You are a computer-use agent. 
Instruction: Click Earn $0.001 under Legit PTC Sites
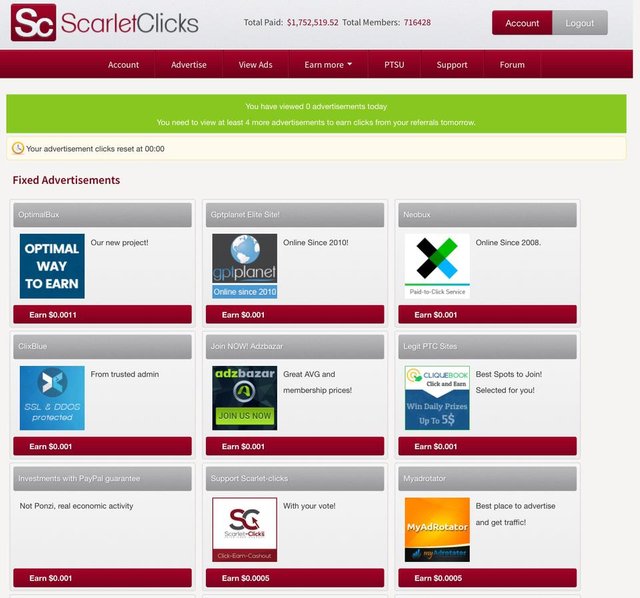(x=487, y=446)
